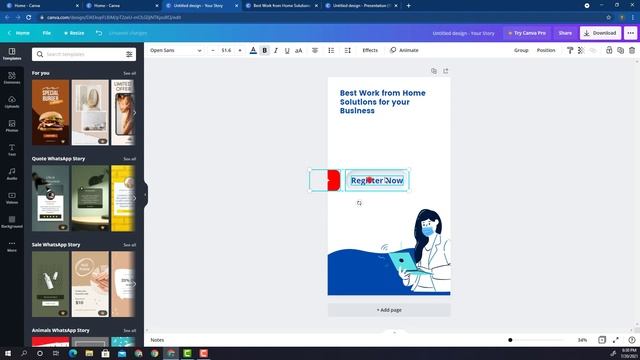The image size is (640, 360).
Task: Open the More sidebar options
Action: tap(12, 246)
